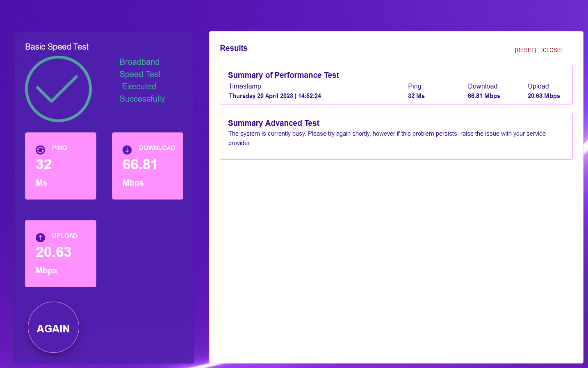Click the globe icon on PING card

click(40, 150)
